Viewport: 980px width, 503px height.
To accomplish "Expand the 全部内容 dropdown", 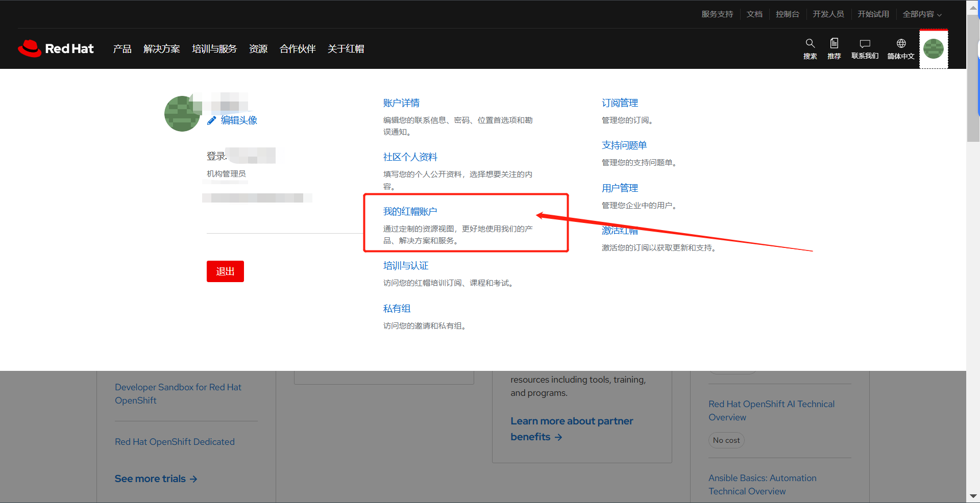I will coord(921,14).
